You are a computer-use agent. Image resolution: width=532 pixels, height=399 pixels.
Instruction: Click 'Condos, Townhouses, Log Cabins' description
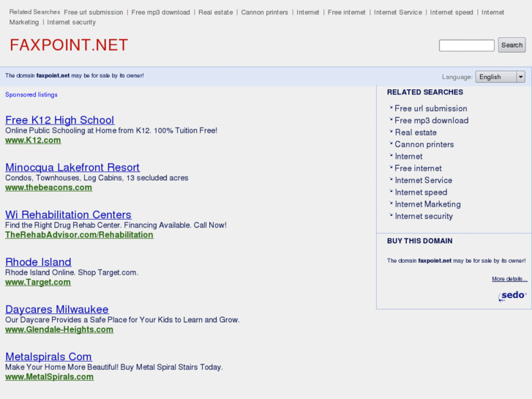click(x=97, y=178)
